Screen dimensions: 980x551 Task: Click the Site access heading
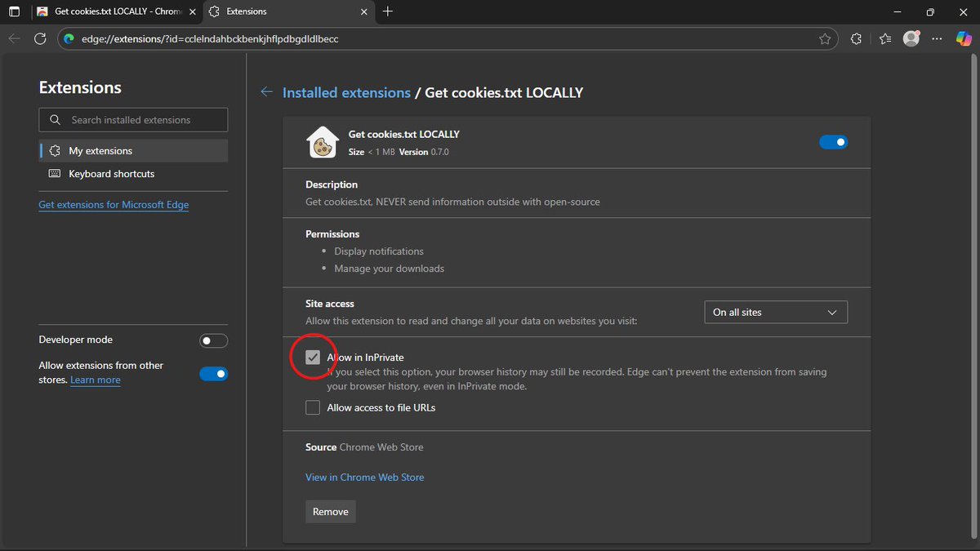[330, 304]
